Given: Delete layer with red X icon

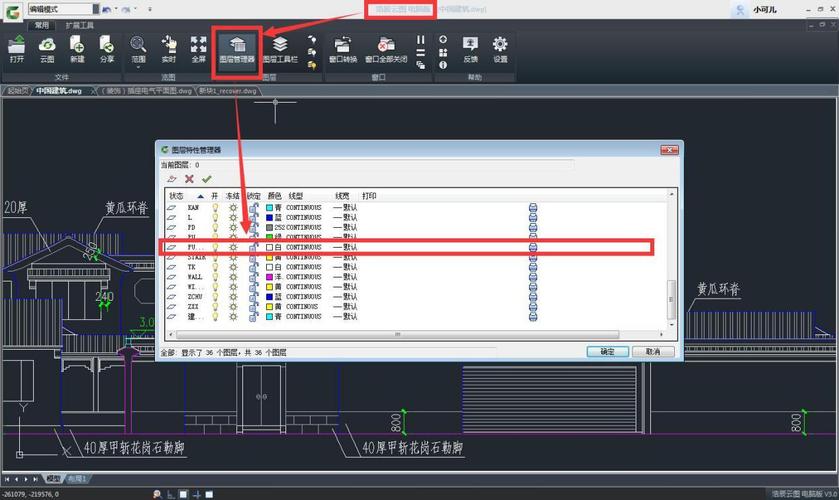Looking at the screenshot, I should 189,179.
